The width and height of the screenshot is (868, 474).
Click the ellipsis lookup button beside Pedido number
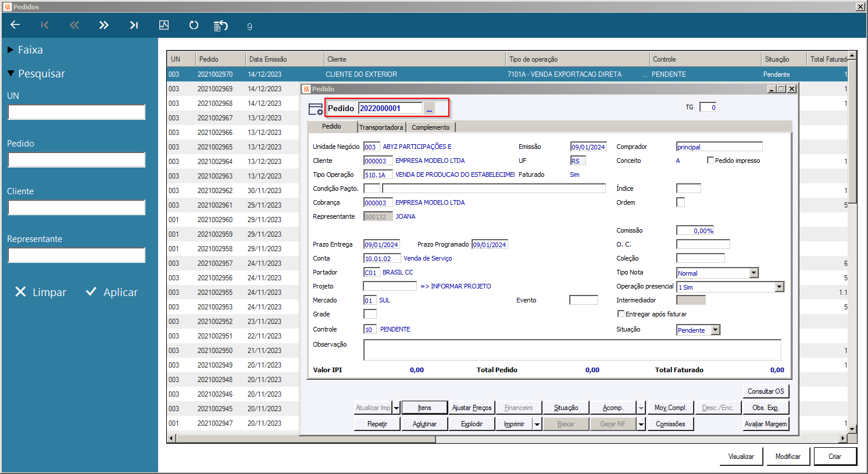[x=429, y=108]
